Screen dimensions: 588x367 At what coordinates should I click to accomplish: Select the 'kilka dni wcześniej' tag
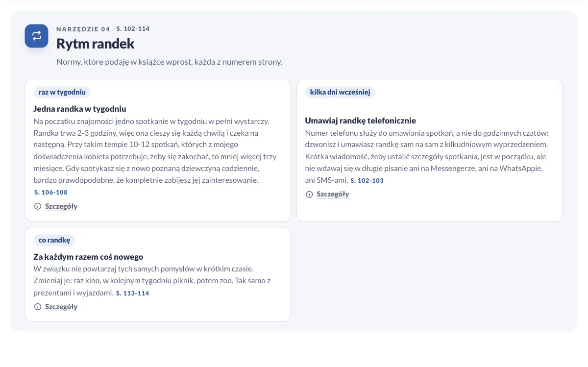(340, 92)
